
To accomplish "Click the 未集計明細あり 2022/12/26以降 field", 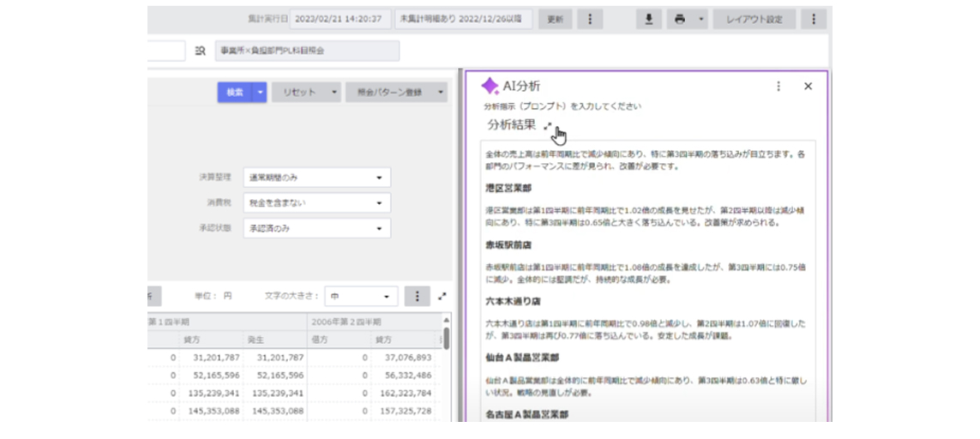I will coord(464,20).
